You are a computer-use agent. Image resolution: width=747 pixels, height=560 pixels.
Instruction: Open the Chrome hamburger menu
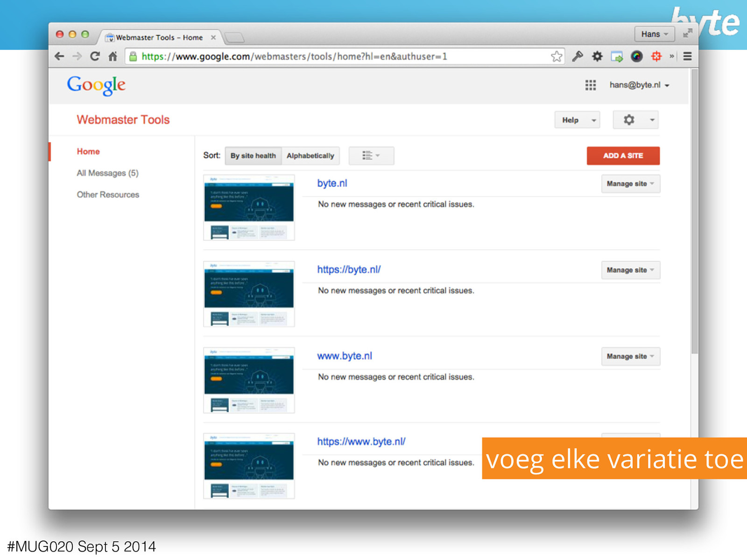(687, 56)
